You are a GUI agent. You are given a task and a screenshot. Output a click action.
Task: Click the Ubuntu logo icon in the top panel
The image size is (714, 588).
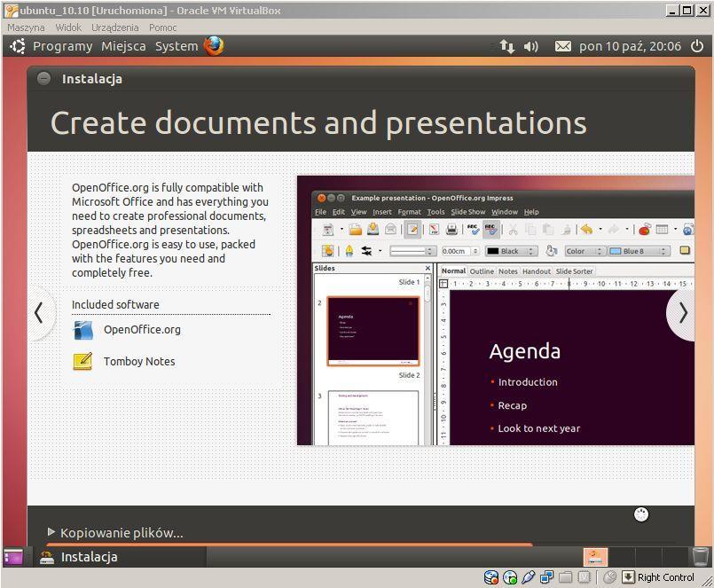coord(18,46)
